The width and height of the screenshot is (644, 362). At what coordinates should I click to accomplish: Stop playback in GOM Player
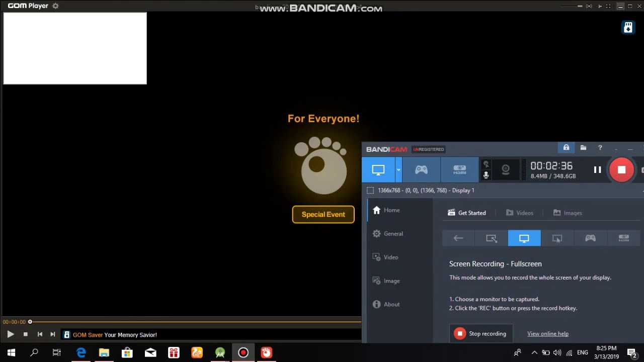[26, 334]
